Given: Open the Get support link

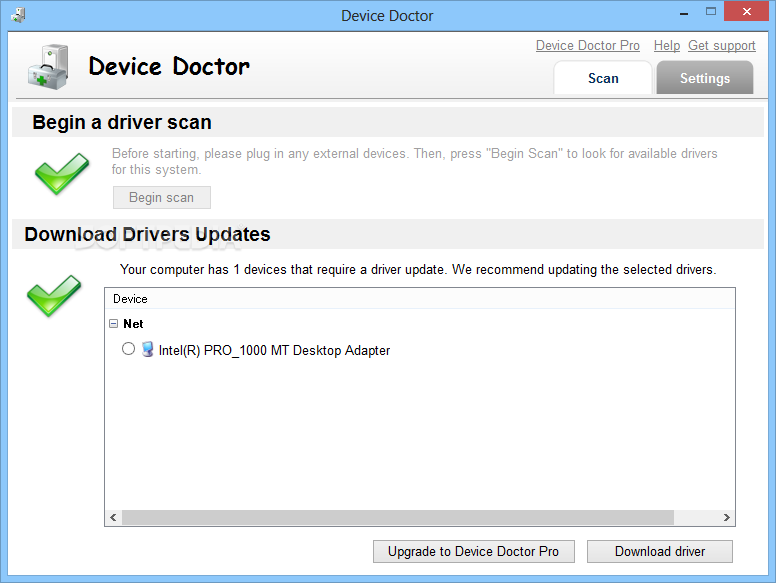Looking at the screenshot, I should tap(722, 46).
